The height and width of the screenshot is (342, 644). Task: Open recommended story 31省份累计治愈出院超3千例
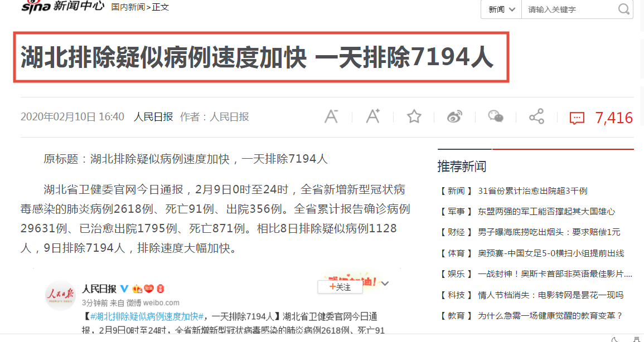(532, 190)
